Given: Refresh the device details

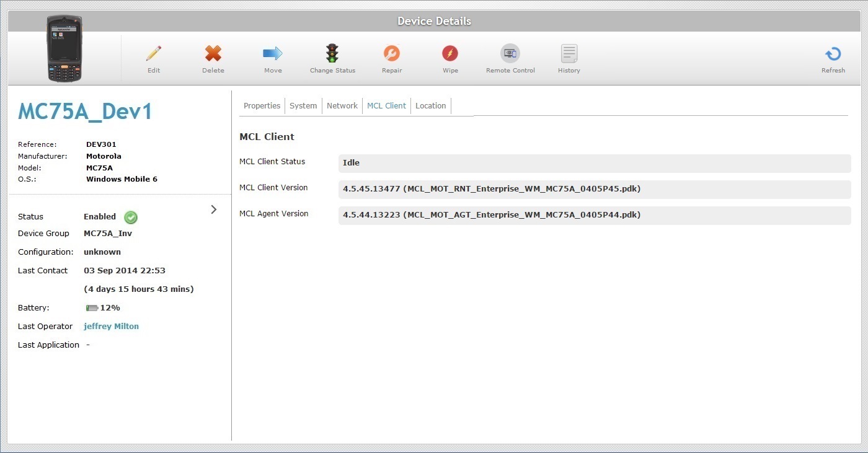Looking at the screenshot, I should 833,55.
